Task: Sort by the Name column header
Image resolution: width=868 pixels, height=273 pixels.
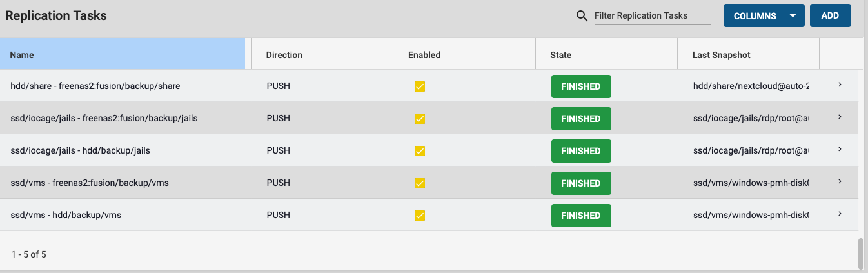Action: click(23, 55)
